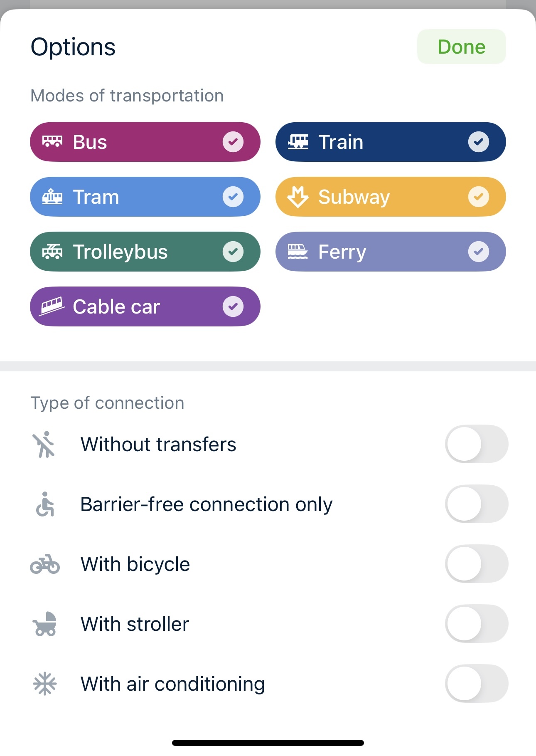Tap the train icon in Train chip
This screenshot has width=536, height=756.
click(x=298, y=142)
